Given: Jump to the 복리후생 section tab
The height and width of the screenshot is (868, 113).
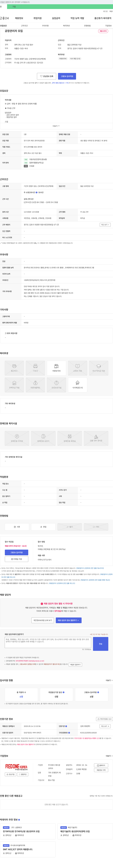Looking at the screenshot, I should click(x=66, y=26).
